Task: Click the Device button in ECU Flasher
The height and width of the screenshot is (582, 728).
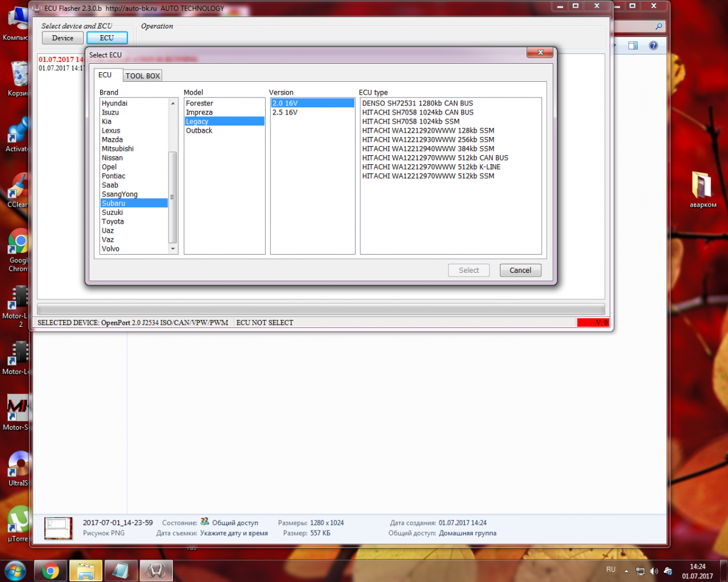Action: coord(62,38)
